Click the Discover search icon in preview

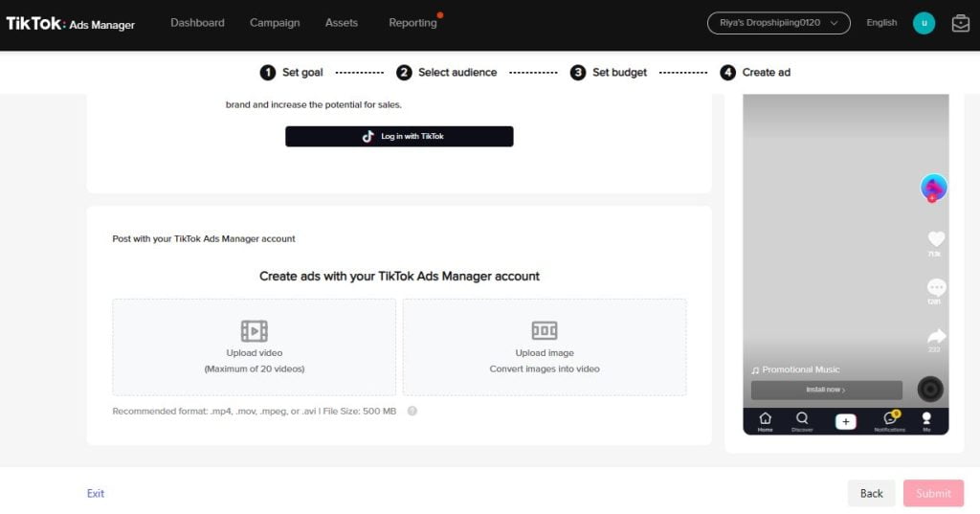point(802,421)
